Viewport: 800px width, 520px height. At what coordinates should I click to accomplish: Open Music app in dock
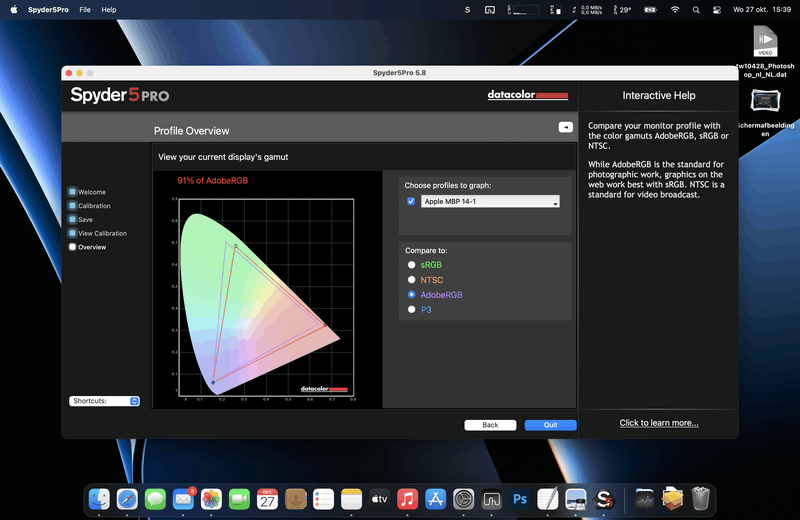(407, 499)
